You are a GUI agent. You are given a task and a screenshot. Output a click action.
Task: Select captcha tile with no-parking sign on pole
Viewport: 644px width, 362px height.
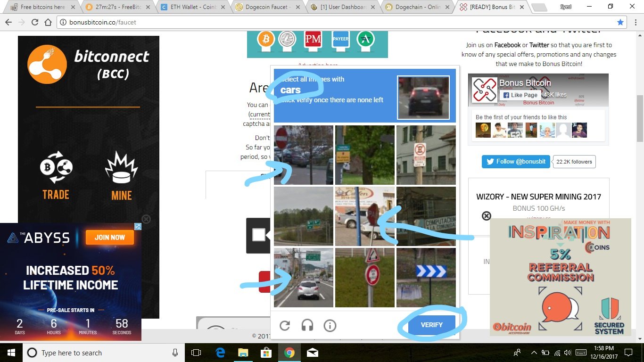pos(426,155)
